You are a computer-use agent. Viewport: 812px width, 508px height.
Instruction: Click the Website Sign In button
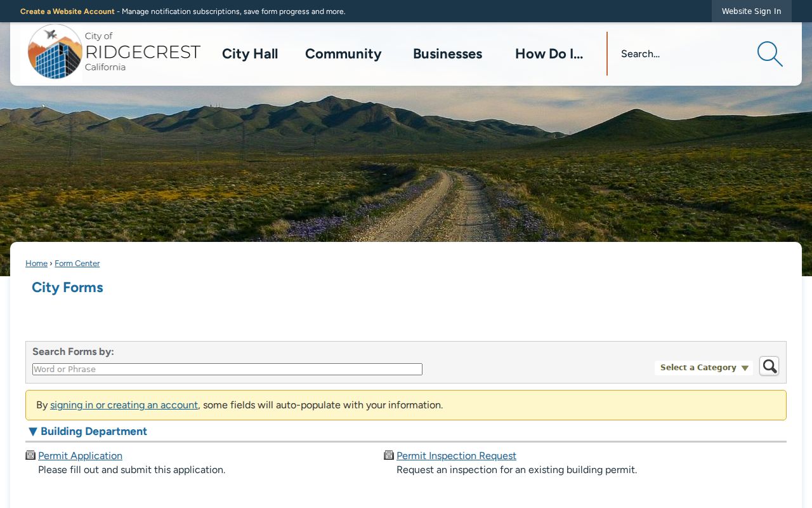tap(752, 11)
